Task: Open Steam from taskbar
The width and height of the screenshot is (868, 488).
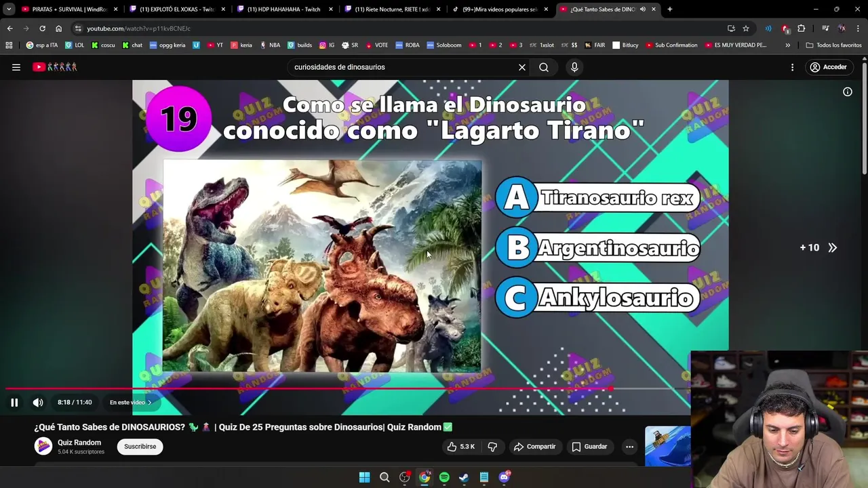Action: click(x=464, y=477)
